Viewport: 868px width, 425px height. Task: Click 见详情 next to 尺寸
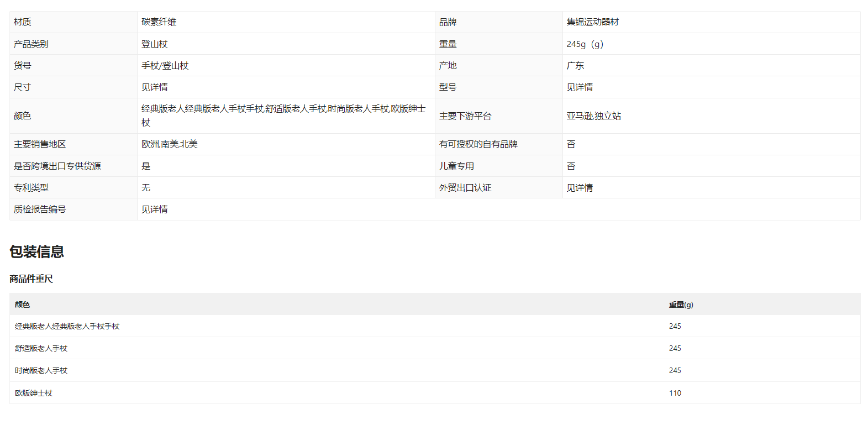(x=155, y=87)
